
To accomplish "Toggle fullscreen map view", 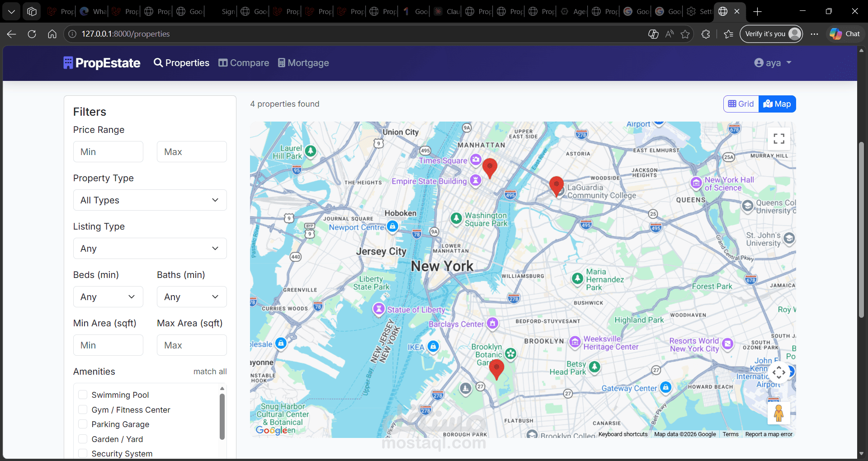I will click(779, 139).
